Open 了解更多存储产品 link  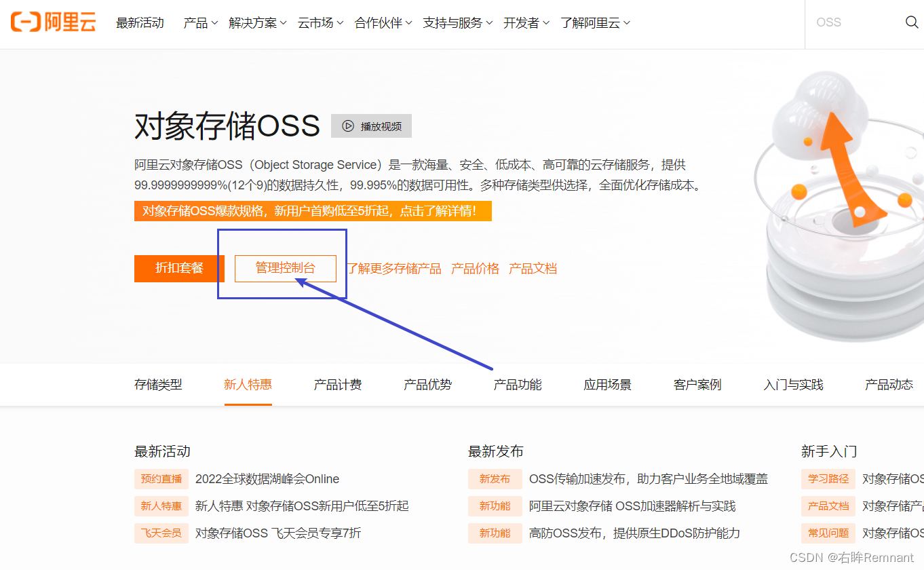click(x=394, y=269)
